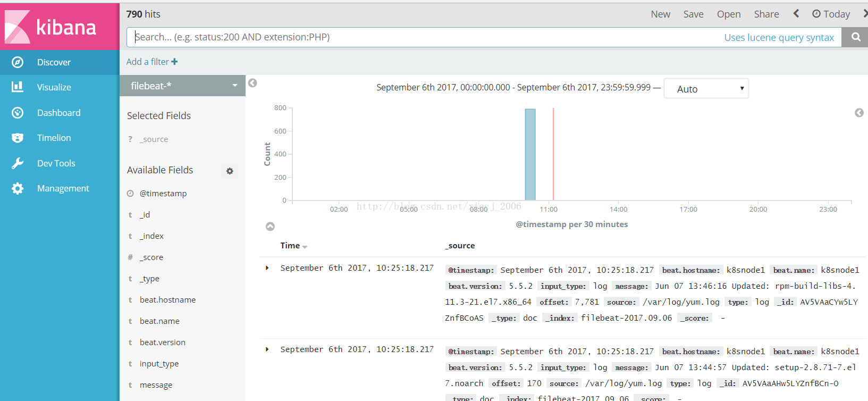Open the Dashboard page

59,113
